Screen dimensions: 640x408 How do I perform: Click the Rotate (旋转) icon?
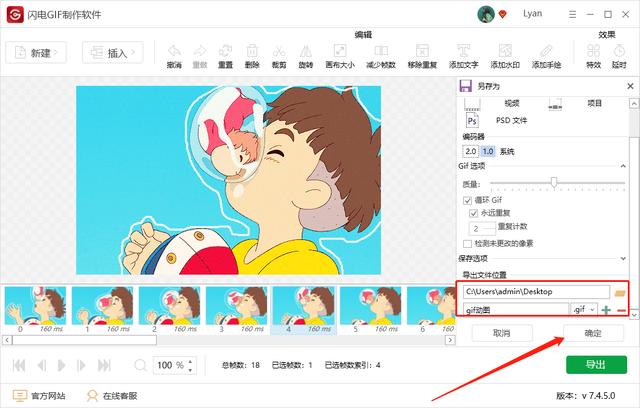(305, 53)
